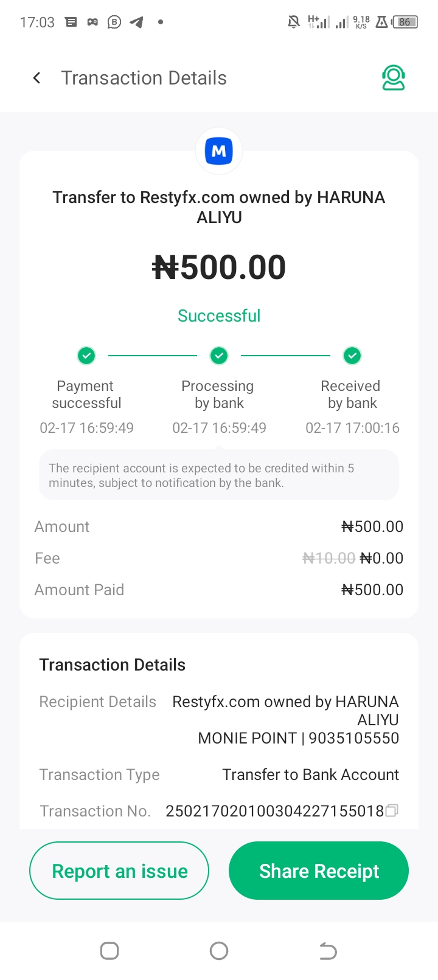Tap the Android back navigation icon

(x=328, y=951)
